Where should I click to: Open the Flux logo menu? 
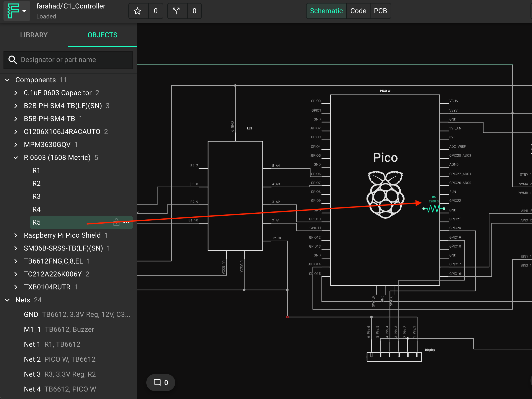point(17,11)
